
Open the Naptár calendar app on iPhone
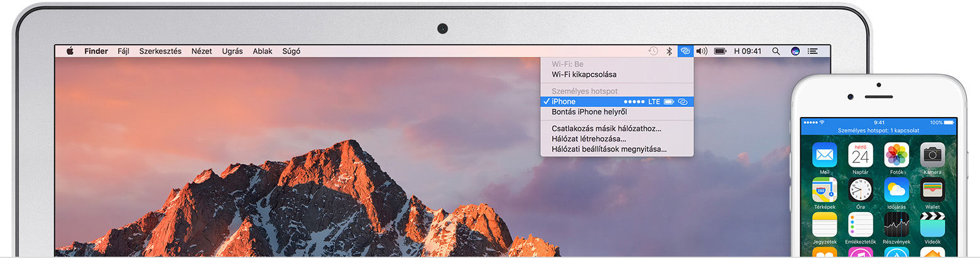(860, 155)
